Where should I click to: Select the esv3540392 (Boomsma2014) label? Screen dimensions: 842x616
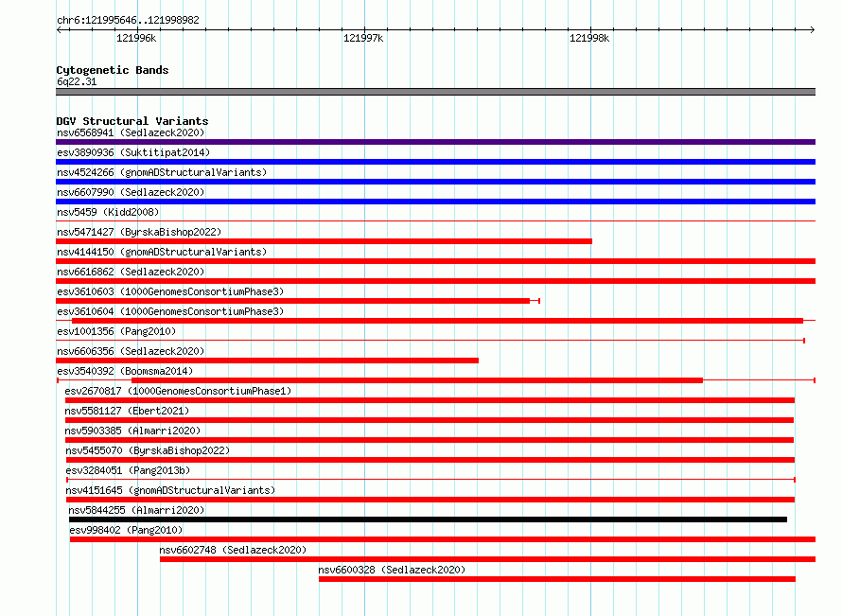[125, 371]
